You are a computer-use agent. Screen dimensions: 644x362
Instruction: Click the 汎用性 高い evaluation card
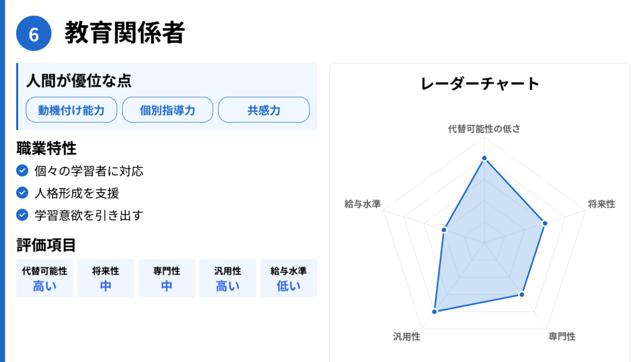[x=227, y=279]
